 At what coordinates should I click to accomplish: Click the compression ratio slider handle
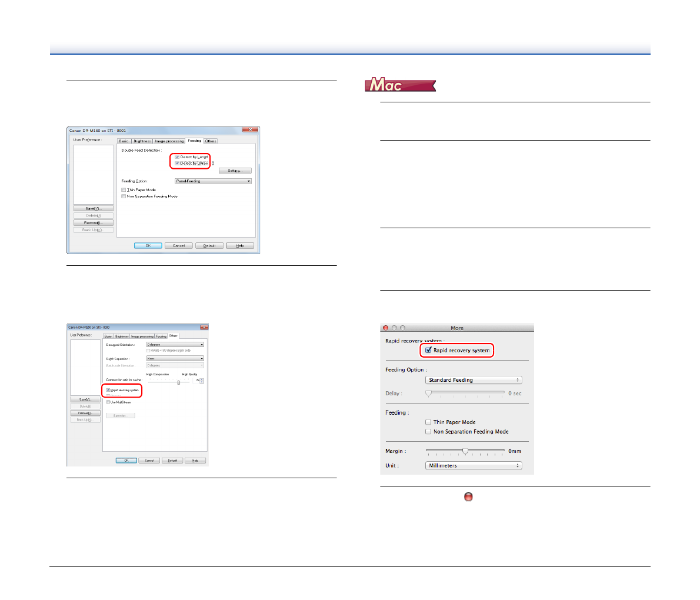(178, 382)
